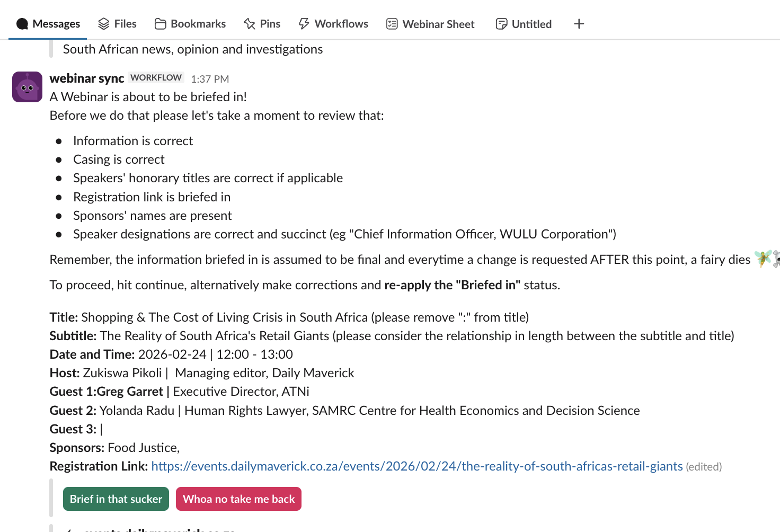This screenshot has width=780, height=532.
Task: Click the Workflows lightning bolt icon
Action: point(304,24)
